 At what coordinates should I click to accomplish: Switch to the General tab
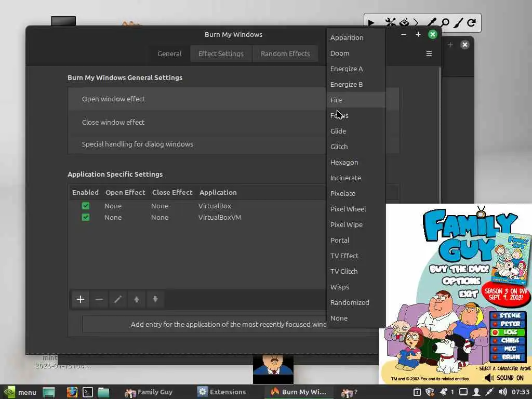[169, 54]
